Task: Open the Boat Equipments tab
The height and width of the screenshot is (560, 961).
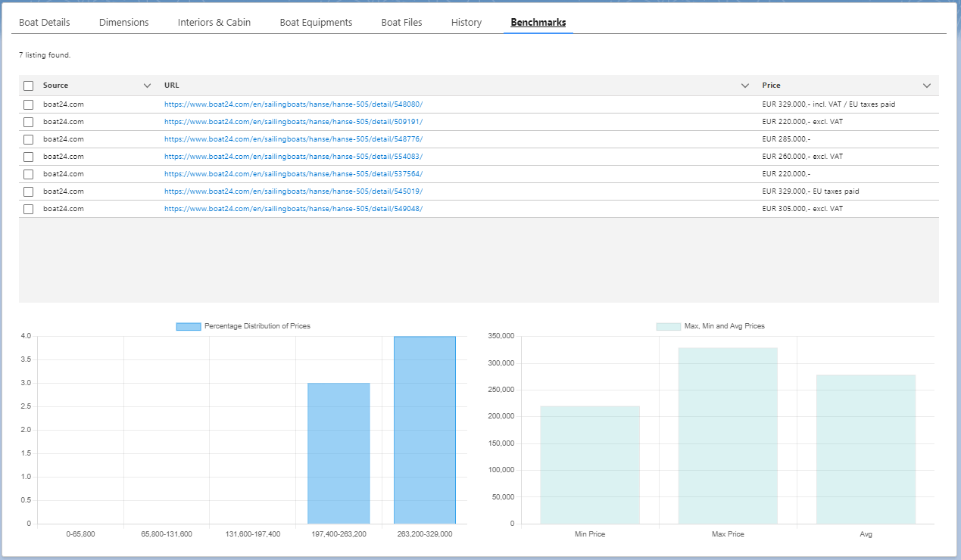Action: coord(316,23)
